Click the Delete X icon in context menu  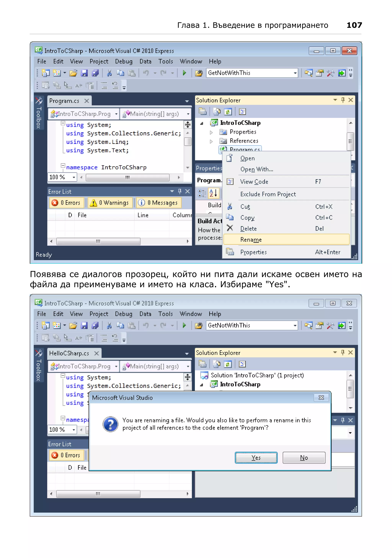click(x=229, y=228)
